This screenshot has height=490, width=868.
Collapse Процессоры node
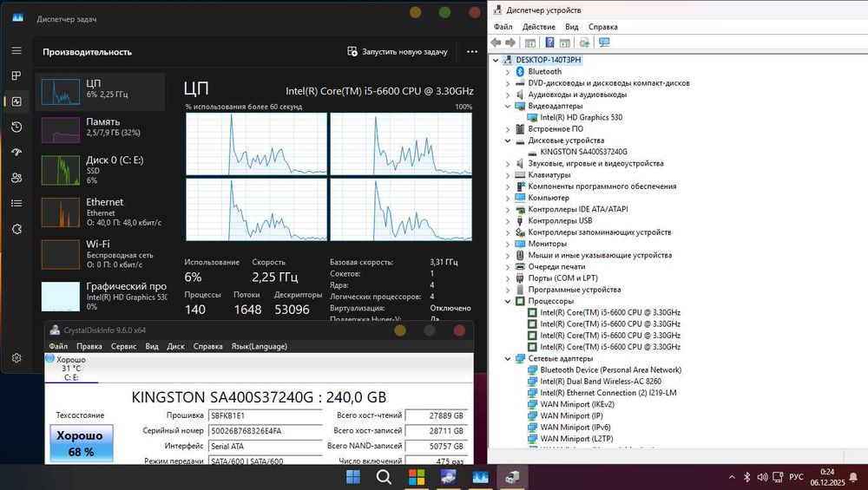point(508,301)
